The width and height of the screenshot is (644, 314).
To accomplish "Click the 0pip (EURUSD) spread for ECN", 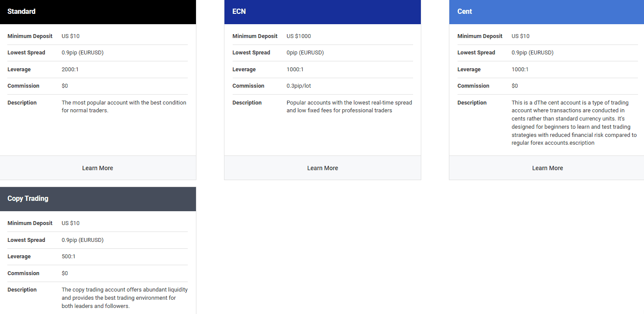I will point(305,52).
